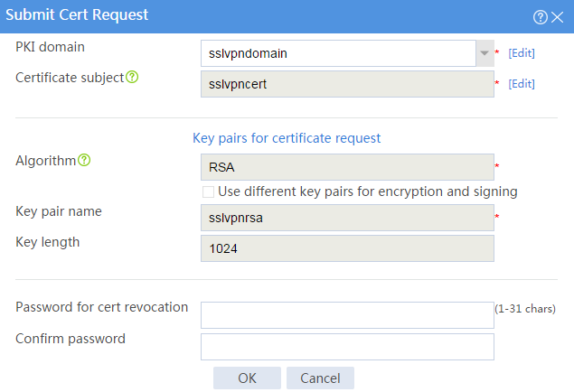Show help for Certificate subject
Screen dimensions: 574x392
click(132, 77)
